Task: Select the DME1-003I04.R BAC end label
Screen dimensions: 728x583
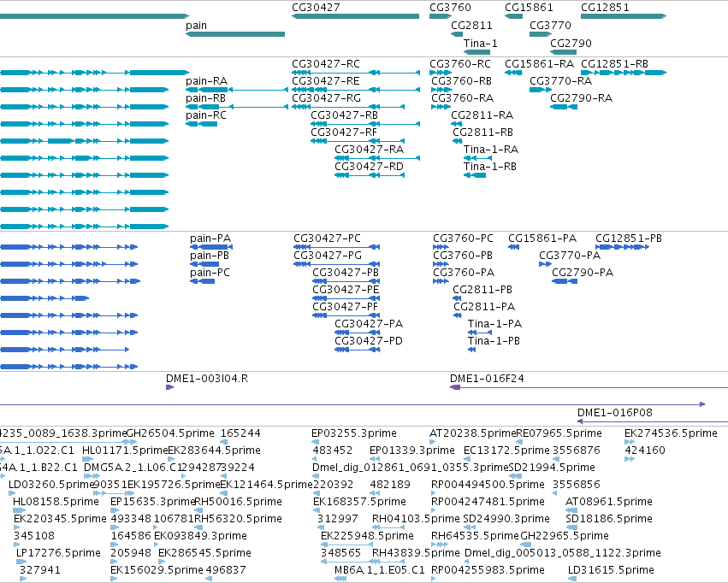Action: pos(207,379)
